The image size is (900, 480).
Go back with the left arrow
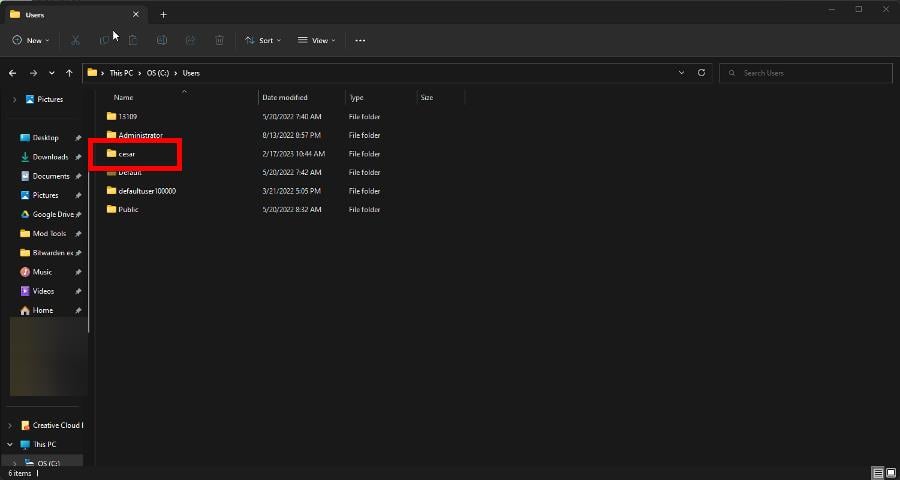[x=13, y=73]
